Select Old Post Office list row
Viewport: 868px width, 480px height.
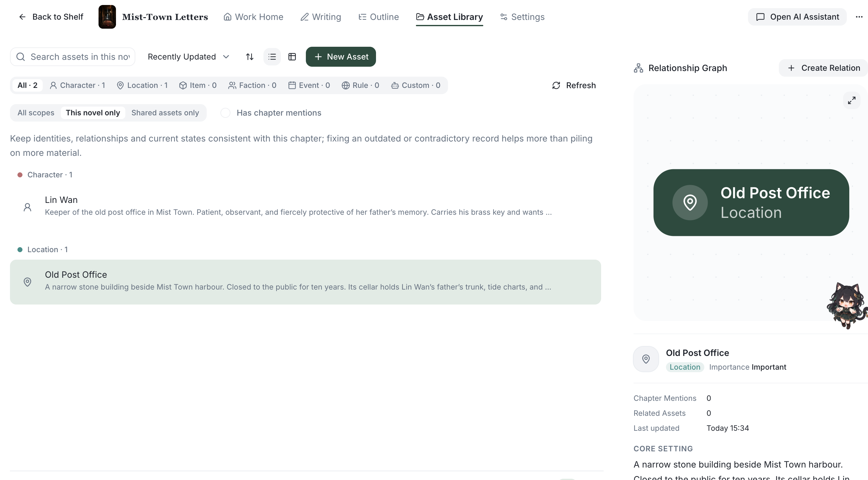tap(305, 282)
